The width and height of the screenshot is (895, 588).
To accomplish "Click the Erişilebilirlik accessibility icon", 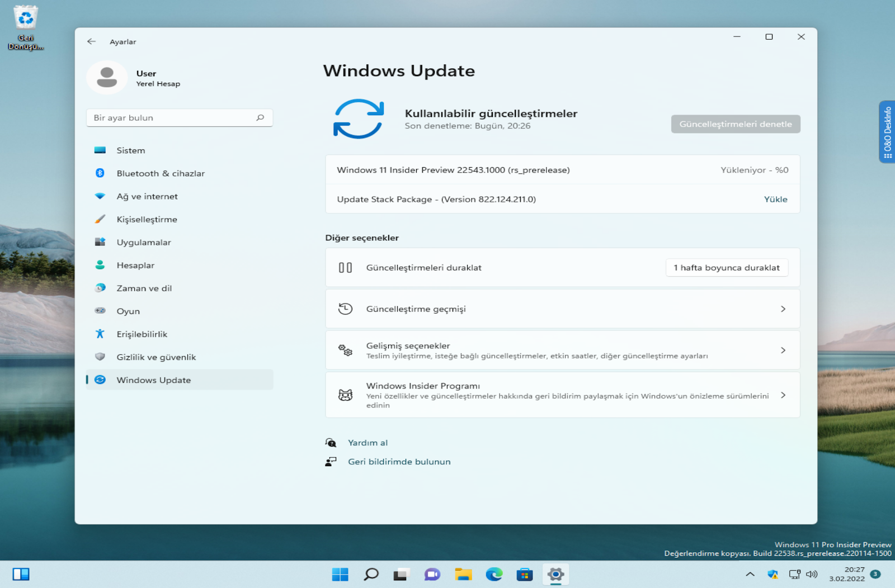I will point(100,334).
